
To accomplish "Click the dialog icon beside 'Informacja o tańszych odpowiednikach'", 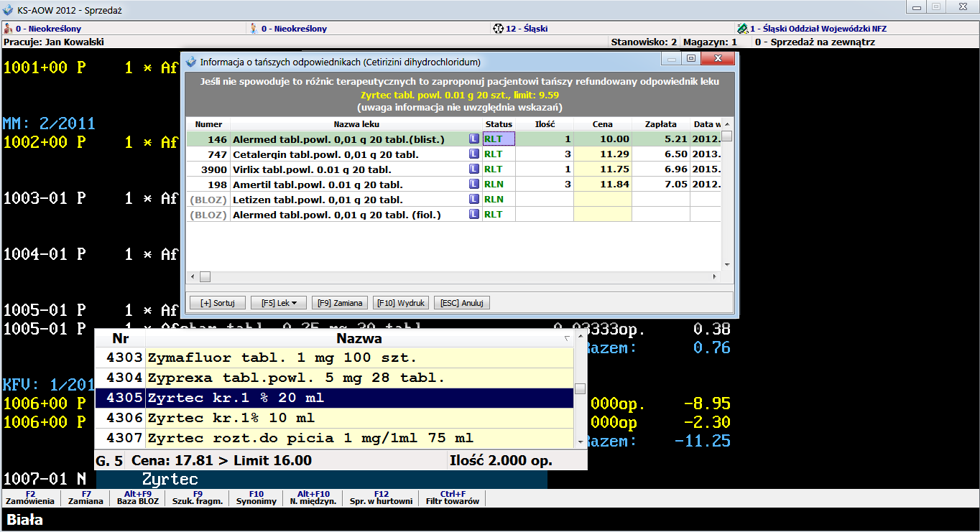I will pos(191,62).
